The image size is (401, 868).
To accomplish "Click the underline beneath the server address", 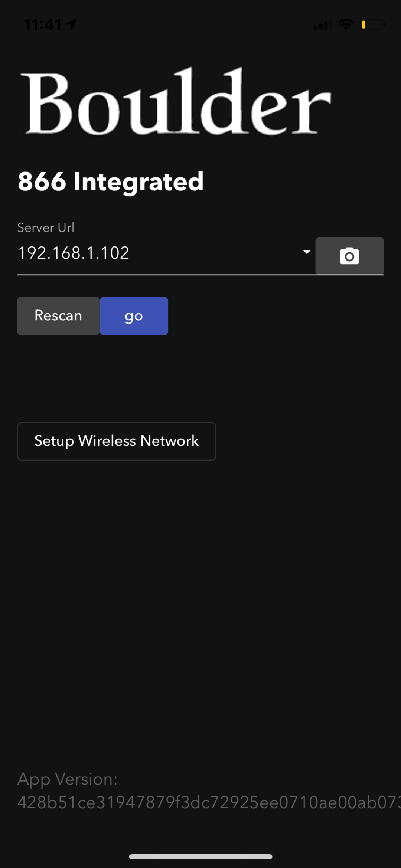I will (x=163, y=275).
